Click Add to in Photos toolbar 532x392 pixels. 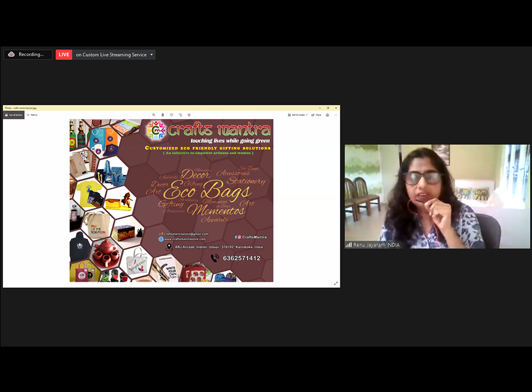click(32, 115)
